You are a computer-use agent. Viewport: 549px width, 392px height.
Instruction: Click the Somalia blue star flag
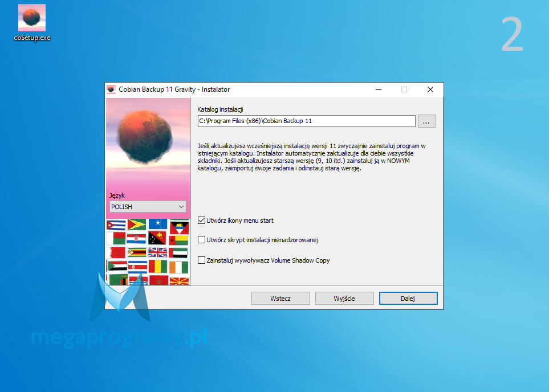pyautogui.click(x=157, y=223)
